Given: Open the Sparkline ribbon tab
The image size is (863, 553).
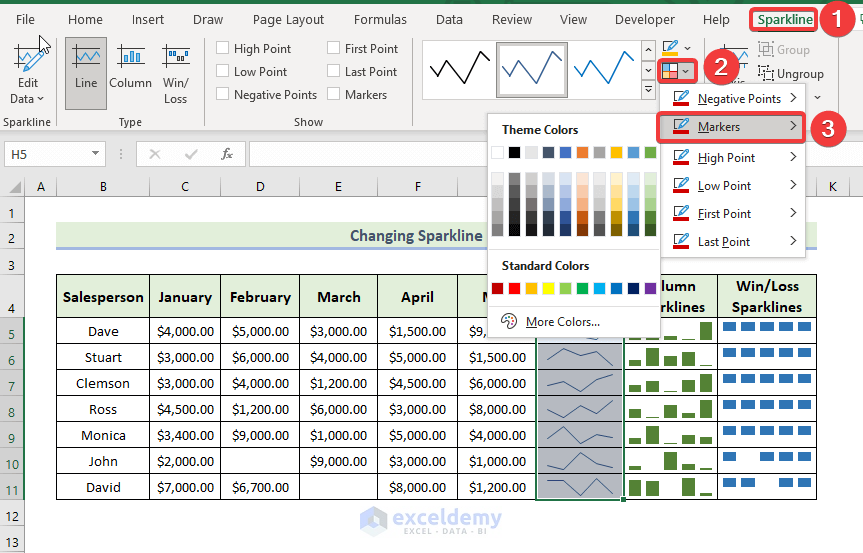Looking at the screenshot, I should (x=784, y=20).
